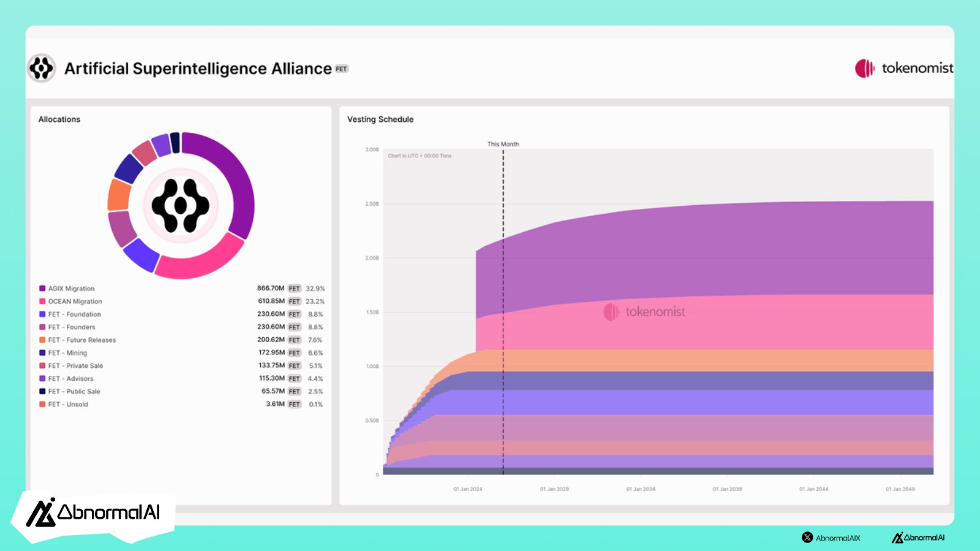
Task: Click the large purple AGIX Migration donut segment
Action: (x=241, y=178)
